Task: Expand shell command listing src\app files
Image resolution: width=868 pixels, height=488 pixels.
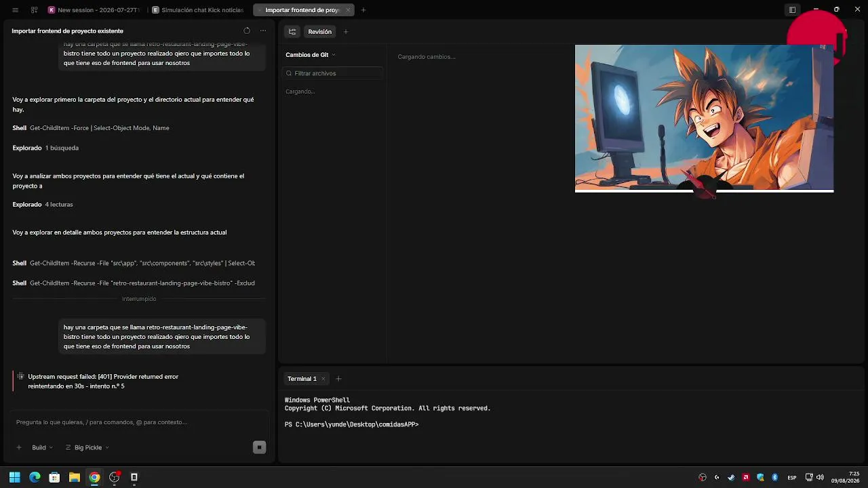Action: pos(134,263)
